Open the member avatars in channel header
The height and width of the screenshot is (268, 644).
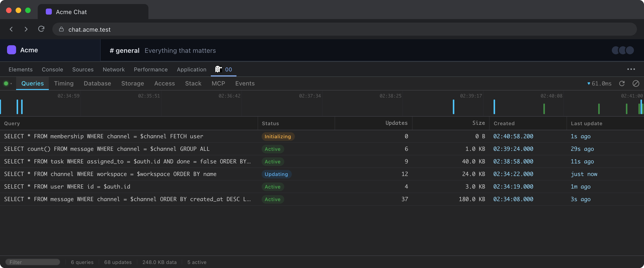click(623, 50)
